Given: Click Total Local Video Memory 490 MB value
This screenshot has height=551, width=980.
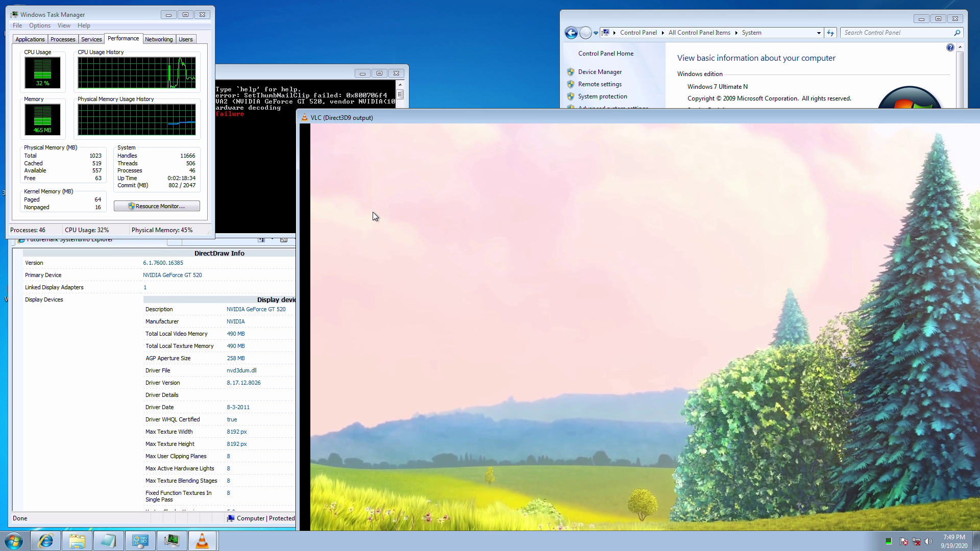Looking at the screenshot, I should [x=235, y=334].
